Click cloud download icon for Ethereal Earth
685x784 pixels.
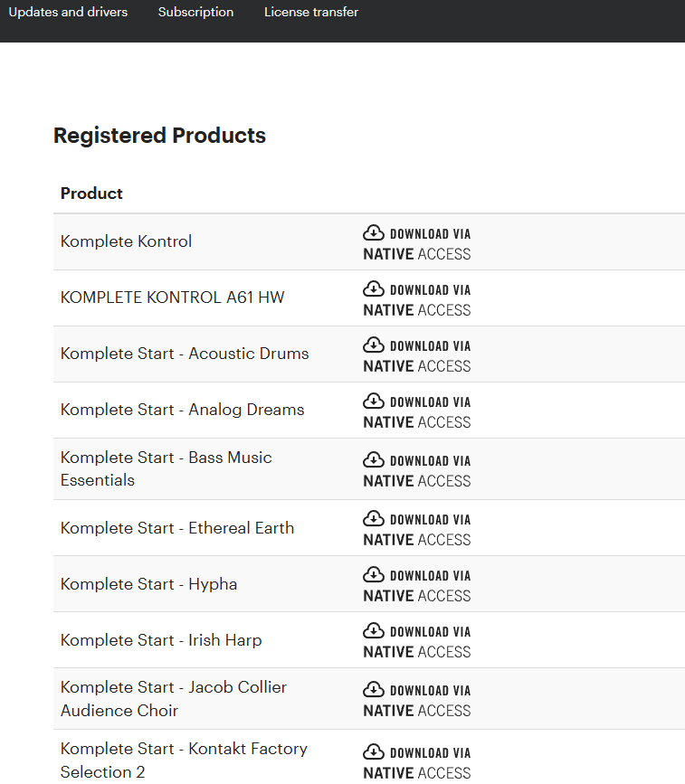[x=374, y=518]
